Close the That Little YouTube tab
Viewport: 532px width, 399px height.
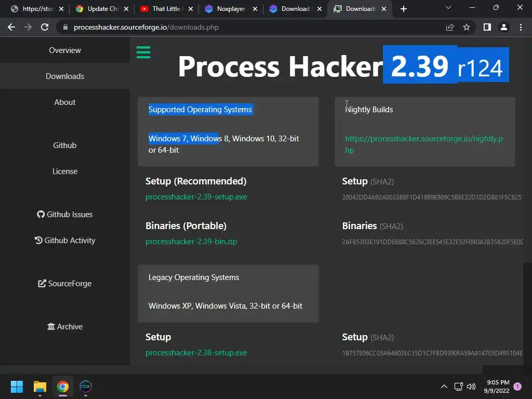tap(191, 9)
